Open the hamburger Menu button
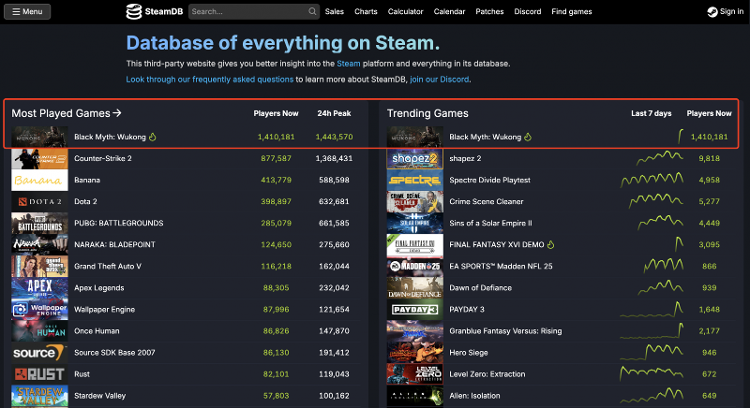The height and width of the screenshot is (408, 750). 27,12
